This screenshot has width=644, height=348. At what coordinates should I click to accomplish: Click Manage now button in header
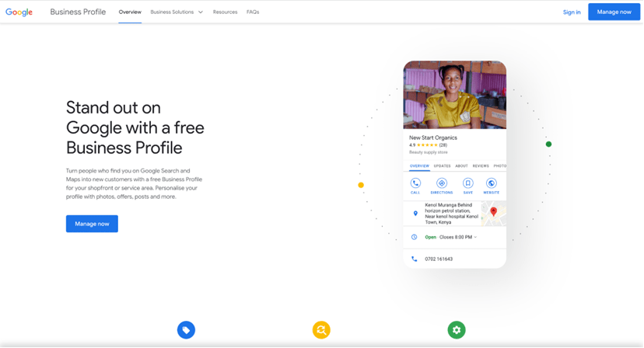(x=614, y=12)
